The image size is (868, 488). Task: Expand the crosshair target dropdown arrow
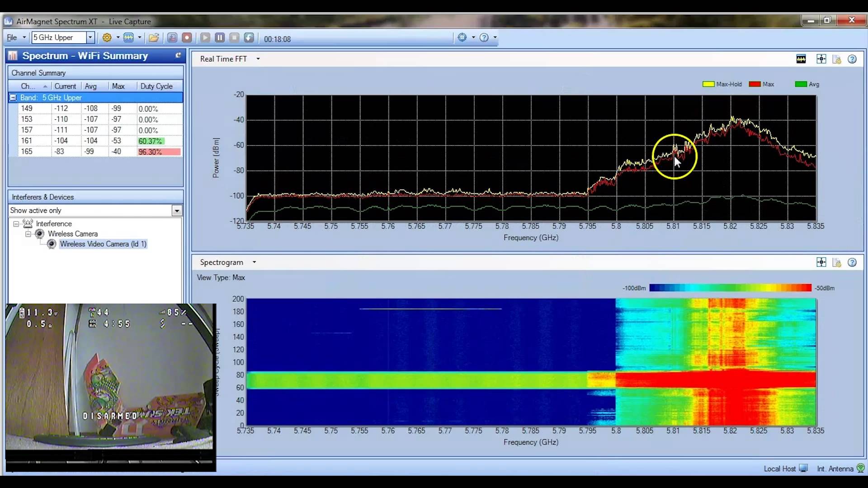click(x=473, y=38)
